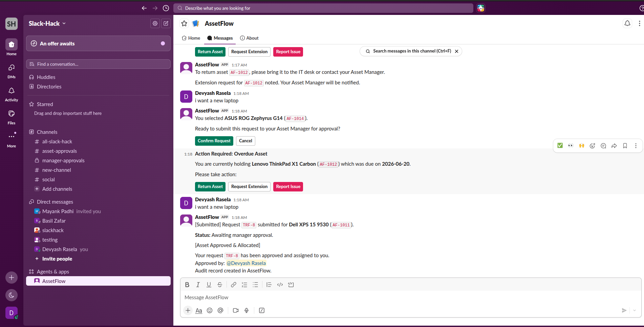
Task: Toggle the formatting toolbar with Aa
Action: click(199, 310)
